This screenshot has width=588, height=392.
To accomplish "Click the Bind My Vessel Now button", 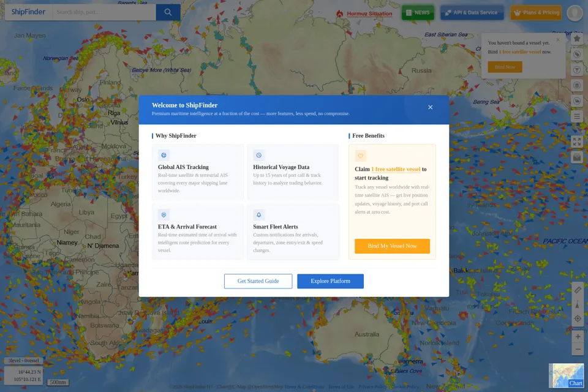I will tap(392, 246).
